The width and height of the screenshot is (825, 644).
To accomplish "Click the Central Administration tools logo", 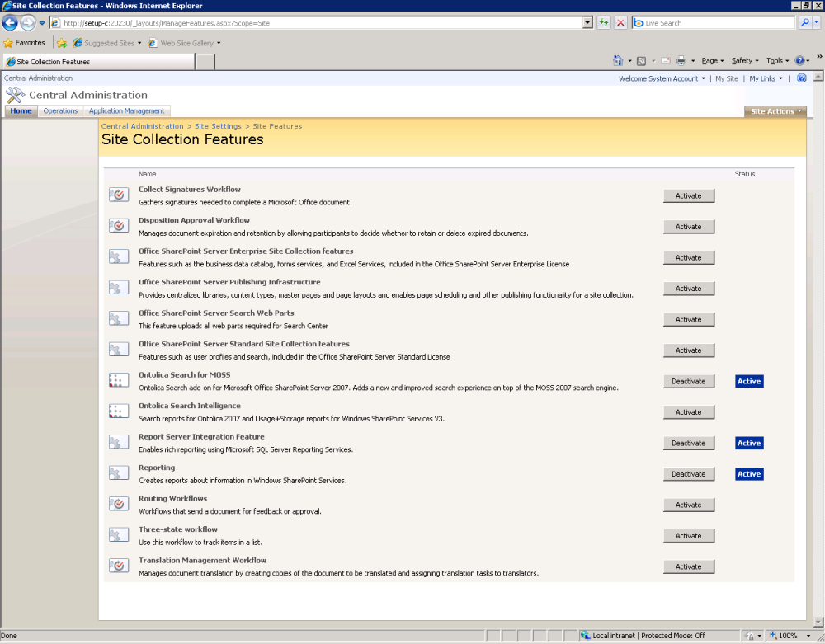I will tap(15, 95).
